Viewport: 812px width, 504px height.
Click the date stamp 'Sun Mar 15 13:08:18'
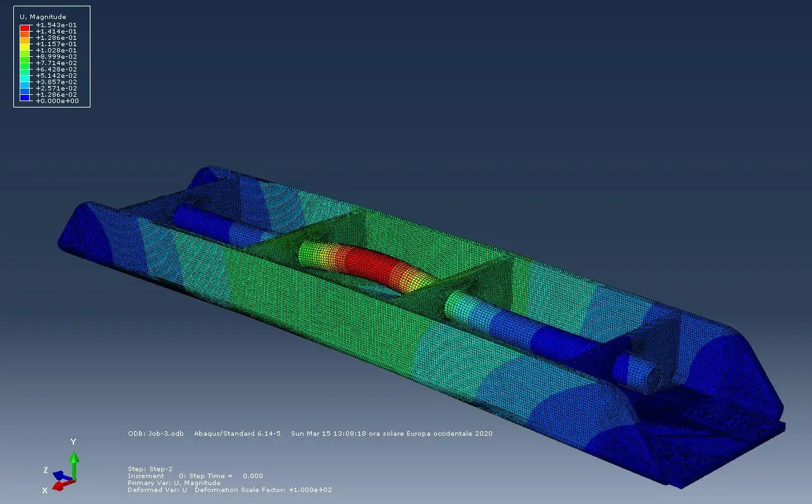click(328, 433)
